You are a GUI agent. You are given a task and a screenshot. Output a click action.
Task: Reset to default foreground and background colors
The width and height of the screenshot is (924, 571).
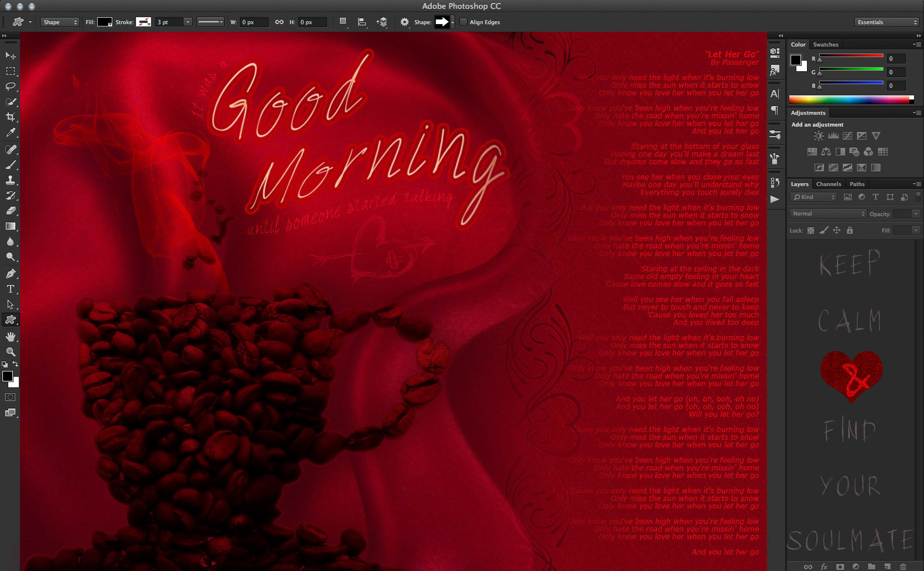(5, 364)
